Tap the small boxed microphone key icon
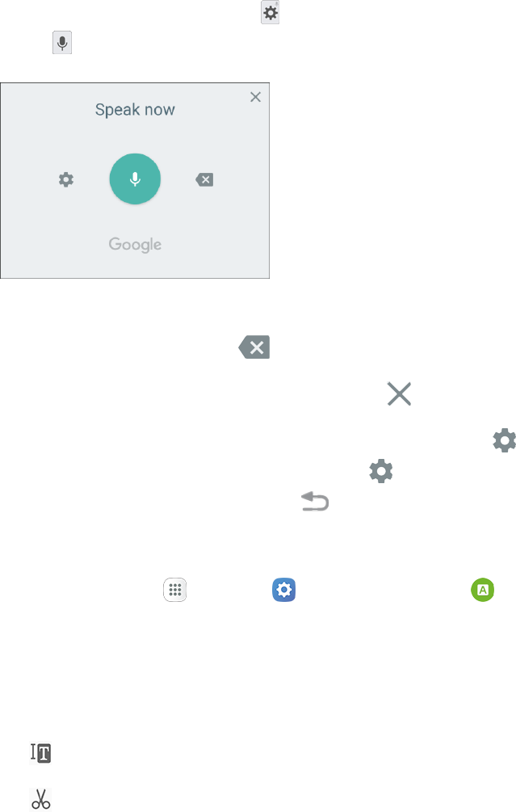The image size is (516, 812). (x=62, y=43)
